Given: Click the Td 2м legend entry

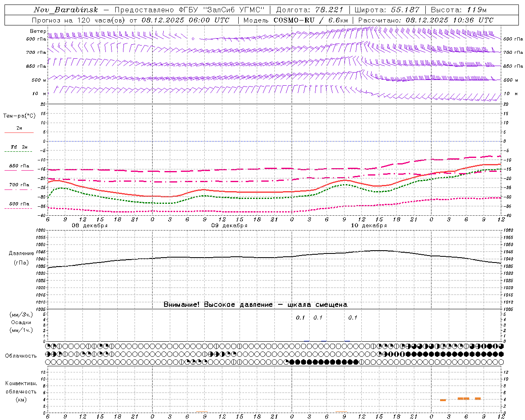Looking at the screenshot, I should tap(19, 147).
